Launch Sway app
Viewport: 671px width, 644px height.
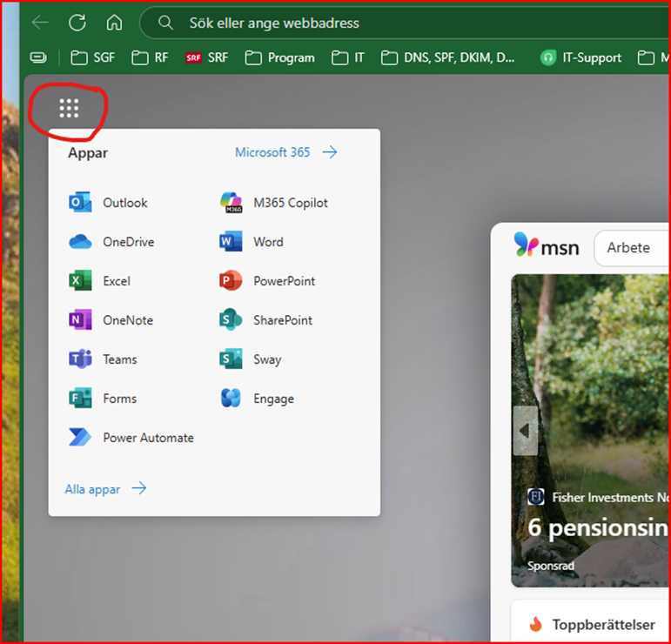251,359
